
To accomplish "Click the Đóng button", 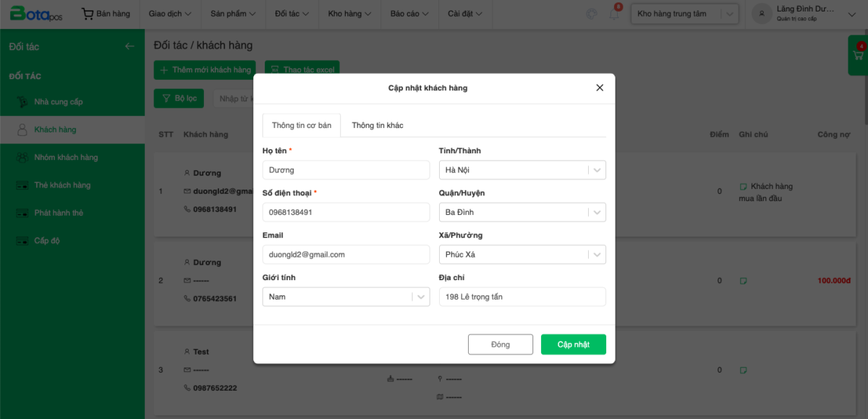I will 500,344.
